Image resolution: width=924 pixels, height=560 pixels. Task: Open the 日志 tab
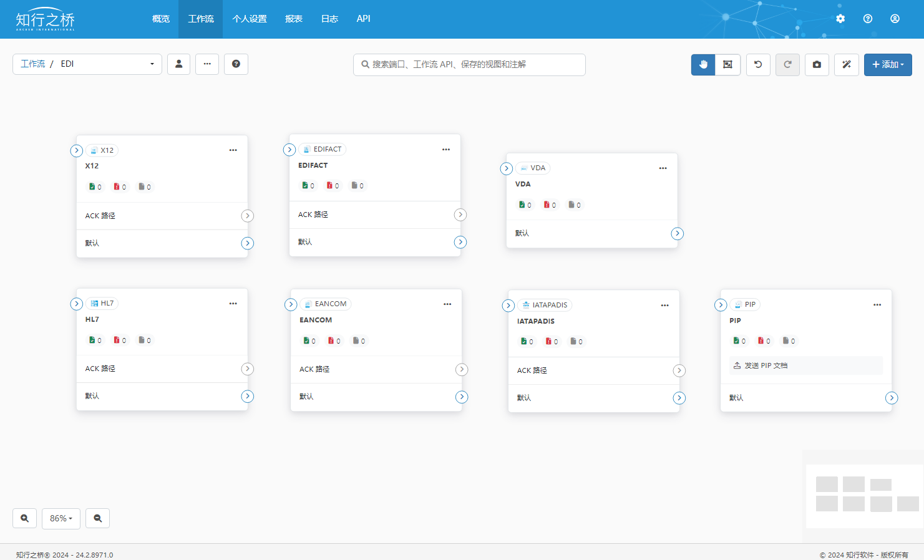(x=329, y=19)
